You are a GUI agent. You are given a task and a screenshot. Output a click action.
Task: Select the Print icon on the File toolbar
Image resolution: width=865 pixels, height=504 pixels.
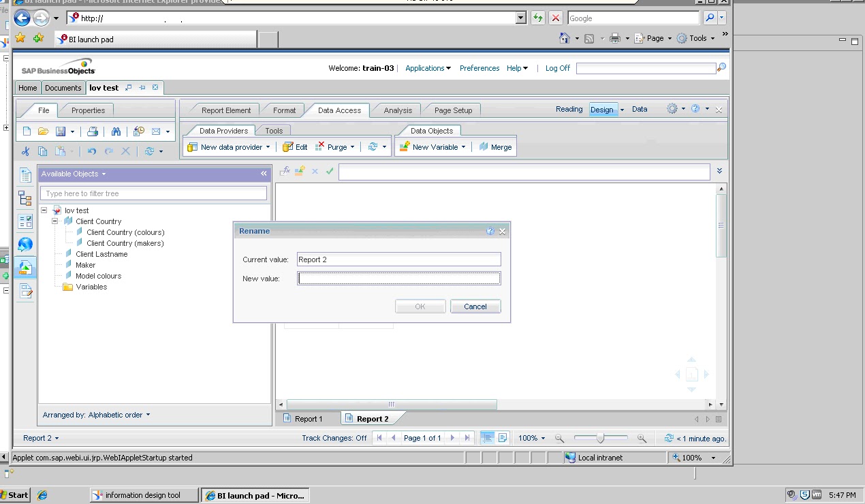(x=93, y=131)
